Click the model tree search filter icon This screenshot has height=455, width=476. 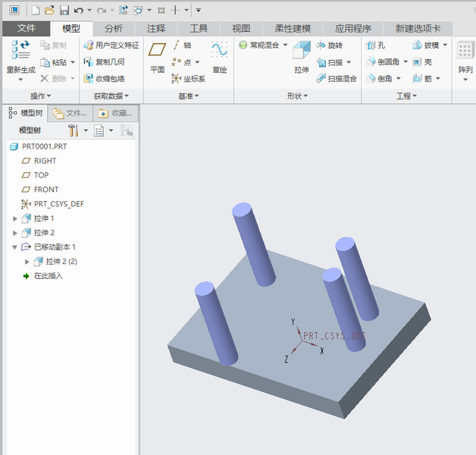click(127, 130)
